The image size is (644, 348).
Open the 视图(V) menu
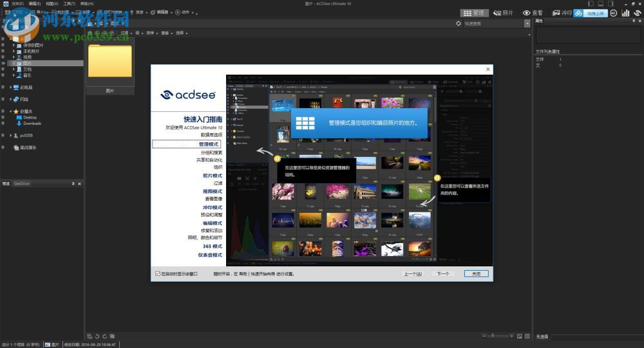52,4
